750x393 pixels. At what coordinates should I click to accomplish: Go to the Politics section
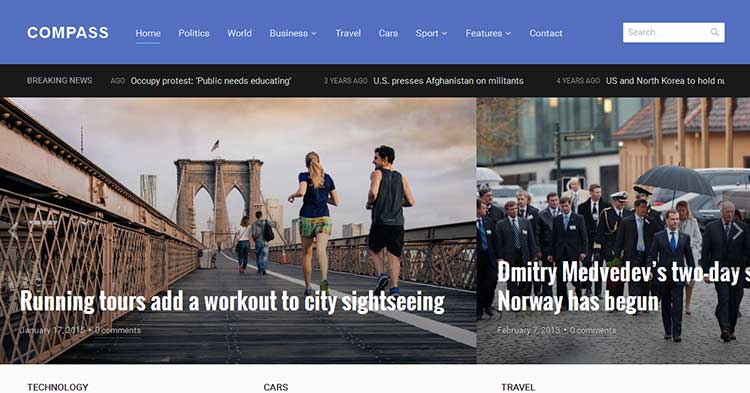(x=194, y=33)
